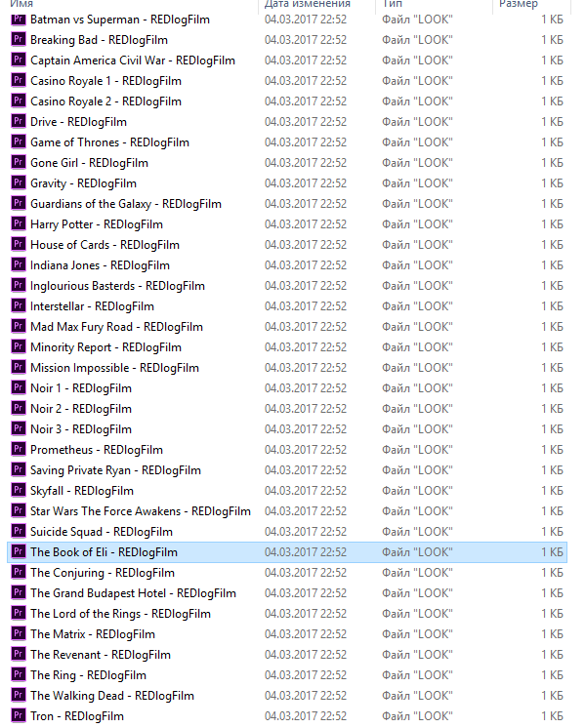
Task: Select the Pr icon of Inglourious Basterds
Action: (19, 286)
